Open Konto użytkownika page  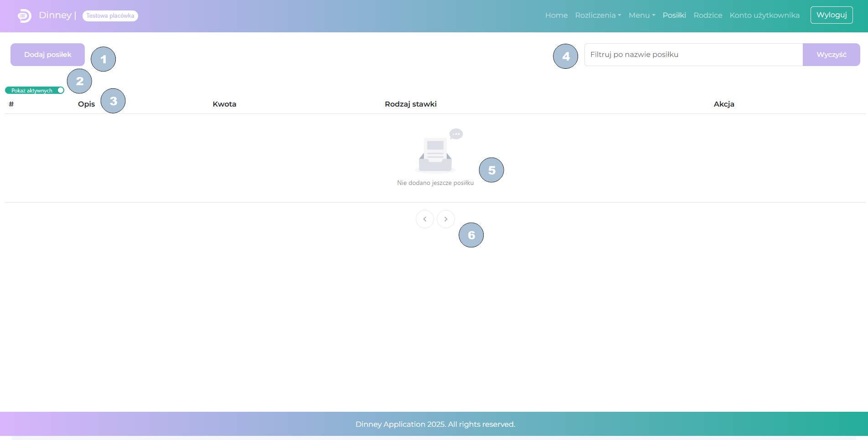click(764, 15)
